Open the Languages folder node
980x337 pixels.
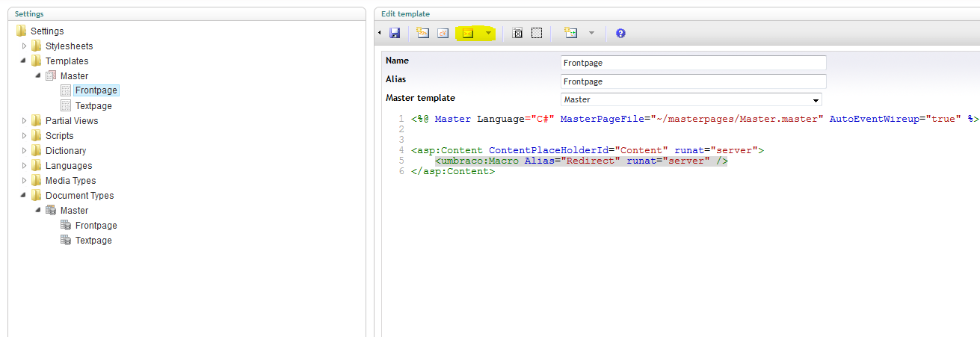click(69, 166)
